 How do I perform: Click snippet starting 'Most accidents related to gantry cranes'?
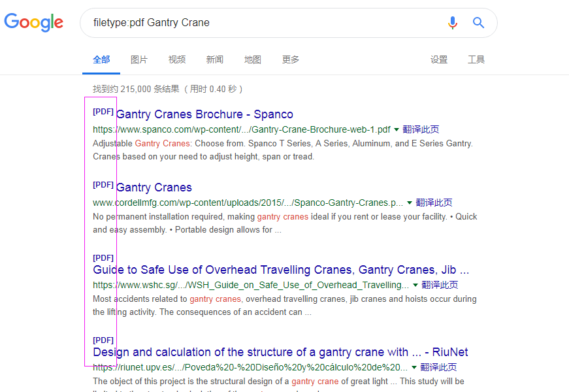285,306
